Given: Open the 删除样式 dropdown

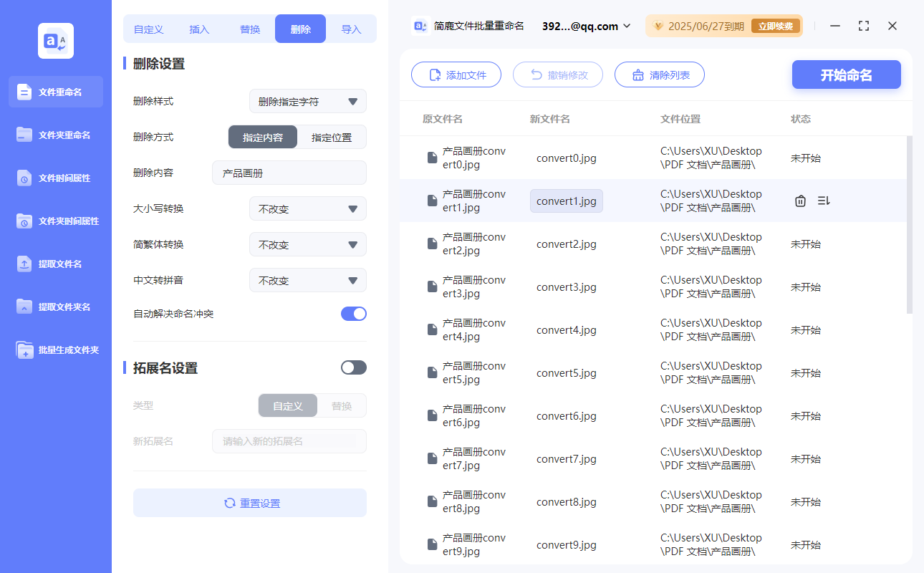Looking at the screenshot, I should (x=308, y=101).
